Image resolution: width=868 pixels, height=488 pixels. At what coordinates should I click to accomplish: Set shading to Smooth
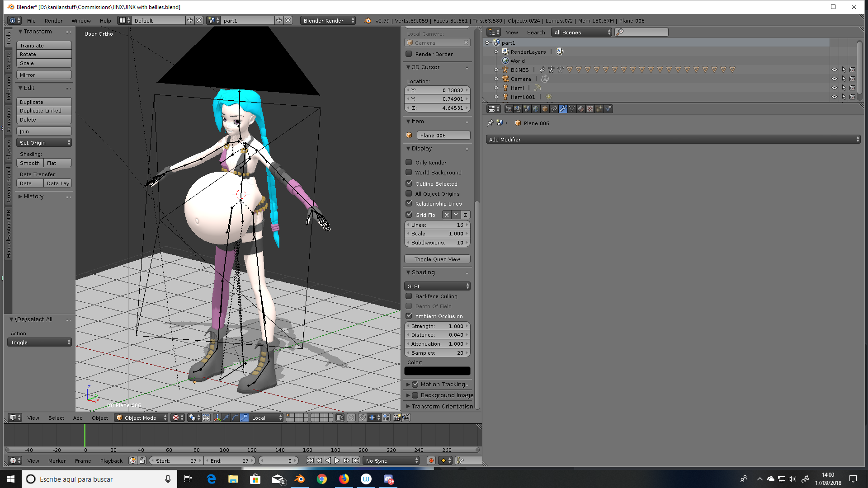click(30, 163)
